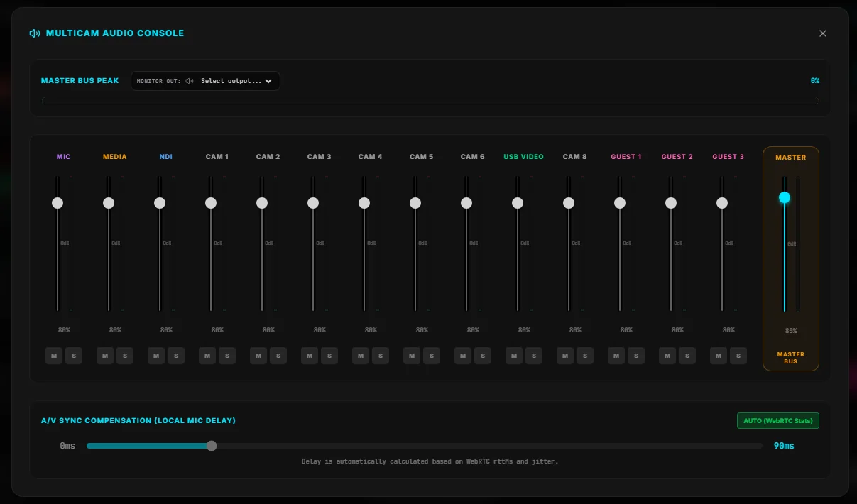The width and height of the screenshot is (857, 504).
Task: Solo the CAM 4 channel
Action: click(381, 356)
